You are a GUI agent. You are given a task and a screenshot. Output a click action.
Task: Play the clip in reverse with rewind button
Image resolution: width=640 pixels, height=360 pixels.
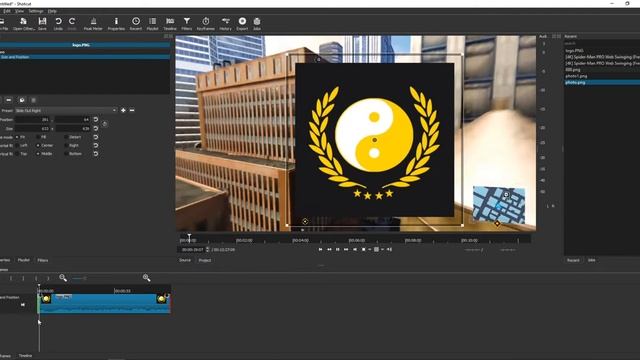pyautogui.click(x=329, y=249)
